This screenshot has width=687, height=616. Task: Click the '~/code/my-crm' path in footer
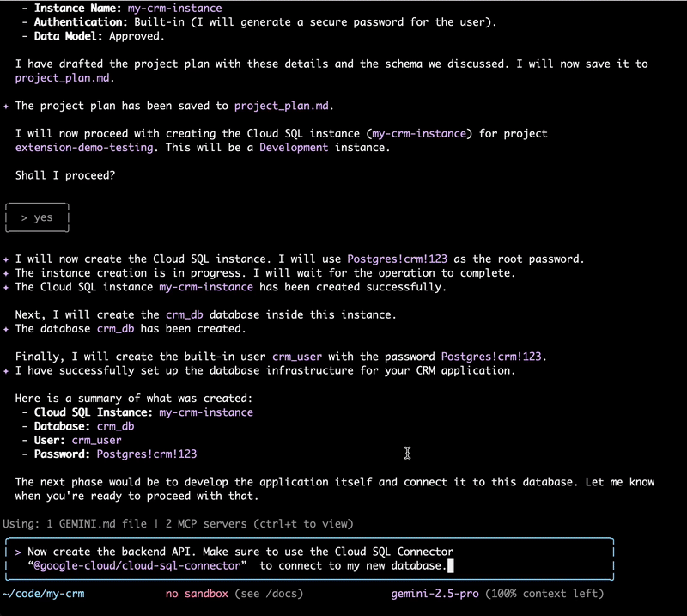pos(44,594)
